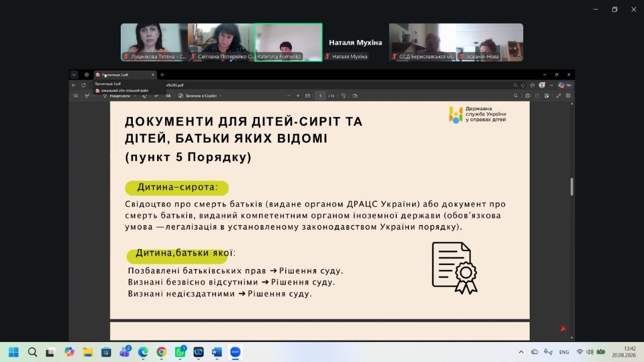This screenshot has height=362, width=644.
Task: Click the PDF vertical scrollbar thumb
Action: click(572, 187)
